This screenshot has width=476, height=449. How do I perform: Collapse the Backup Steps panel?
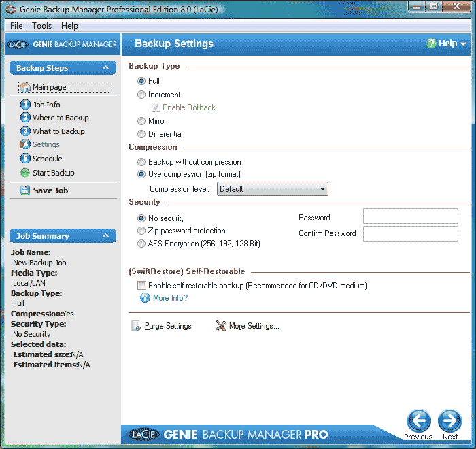[x=105, y=68]
